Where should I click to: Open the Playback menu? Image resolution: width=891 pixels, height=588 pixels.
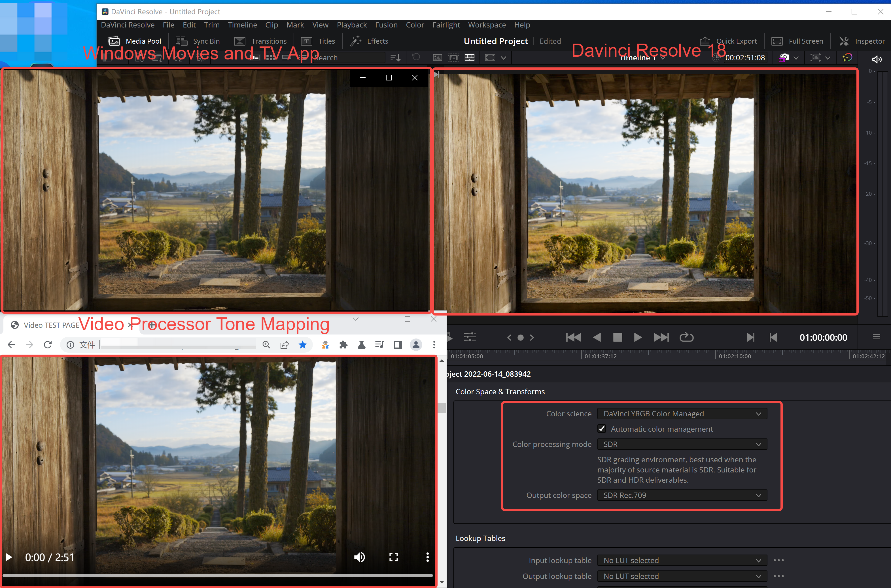(x=351, y=25)
